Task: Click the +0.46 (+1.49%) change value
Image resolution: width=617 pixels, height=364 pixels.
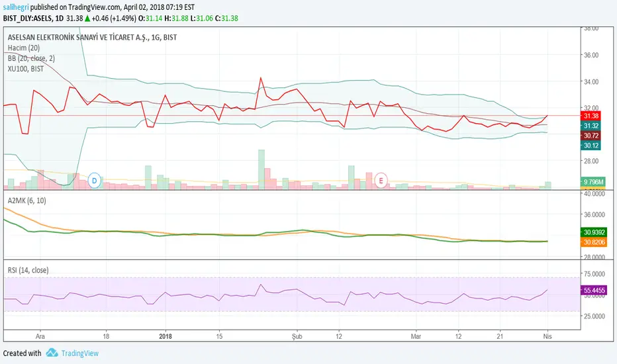Action: 114,18
